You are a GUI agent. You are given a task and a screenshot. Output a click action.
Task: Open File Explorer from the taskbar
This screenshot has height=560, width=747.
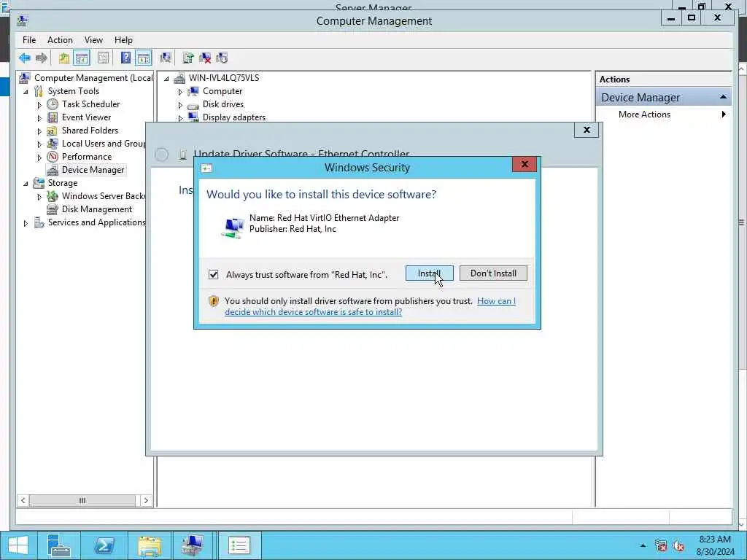[x=149, y=545]
